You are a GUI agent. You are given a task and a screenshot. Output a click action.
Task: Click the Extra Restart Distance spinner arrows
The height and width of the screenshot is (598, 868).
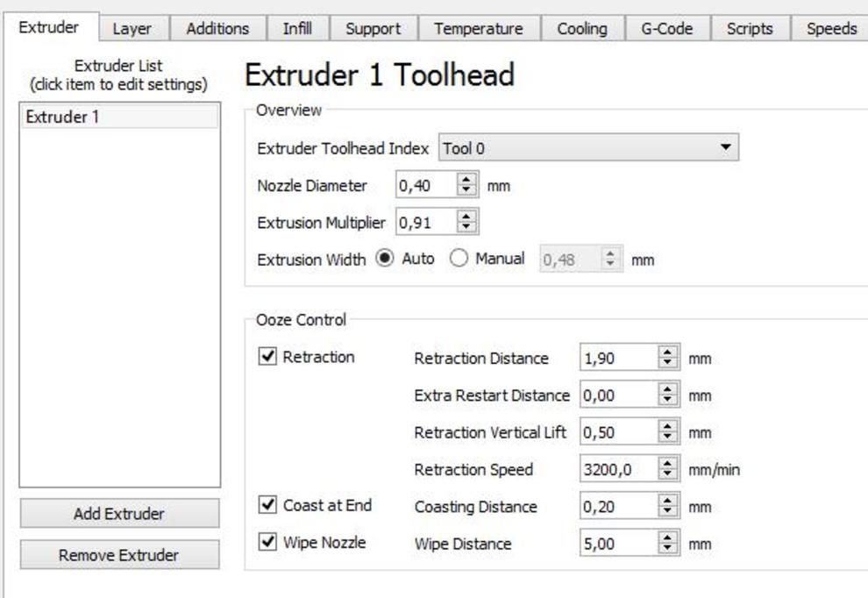(x=668, y=395)
